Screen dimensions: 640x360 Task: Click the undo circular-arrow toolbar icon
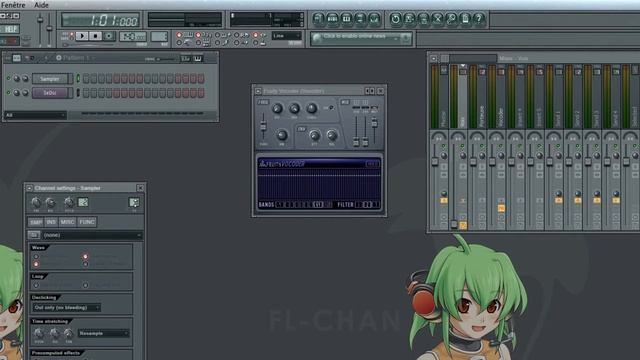click(x=395, y=19)
